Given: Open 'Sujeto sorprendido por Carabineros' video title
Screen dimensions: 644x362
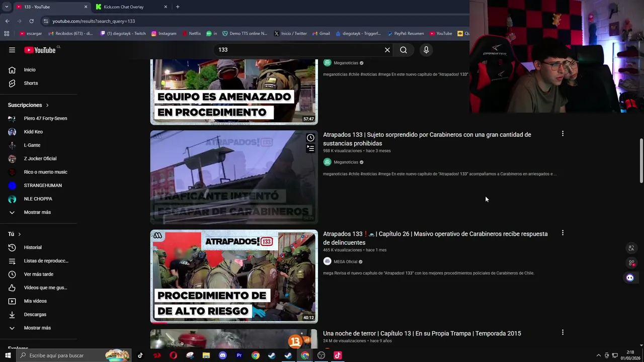Looking at the screenshot, I should 427,139.
